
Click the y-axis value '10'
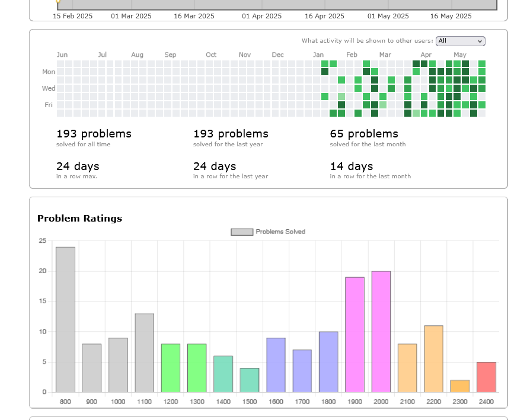tap(43, 332)
